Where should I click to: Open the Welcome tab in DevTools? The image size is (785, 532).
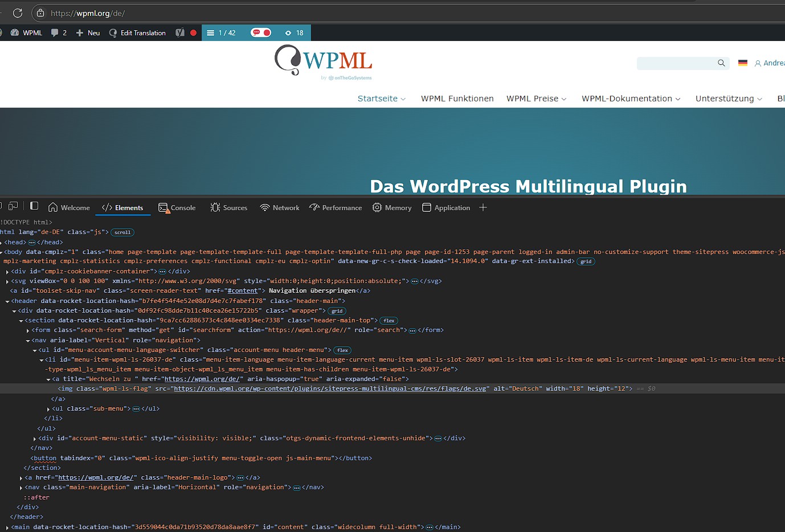pyautogui.click(x=69, y=208)
